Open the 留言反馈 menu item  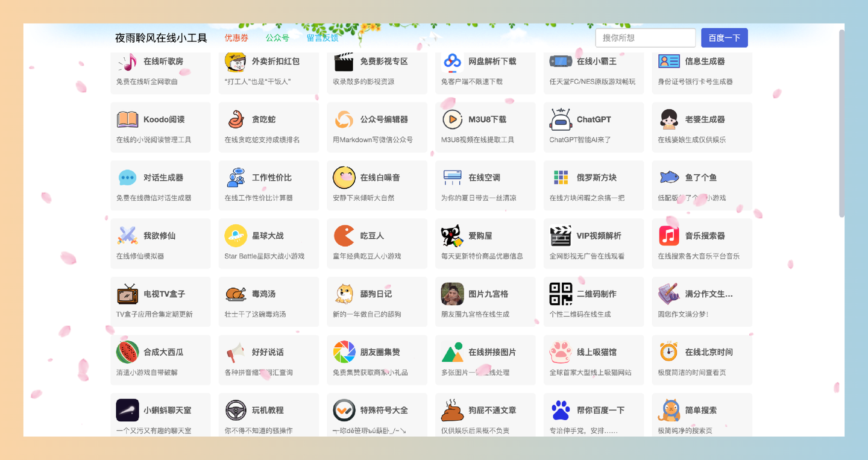pyautogui.click(x=322, y=38)
